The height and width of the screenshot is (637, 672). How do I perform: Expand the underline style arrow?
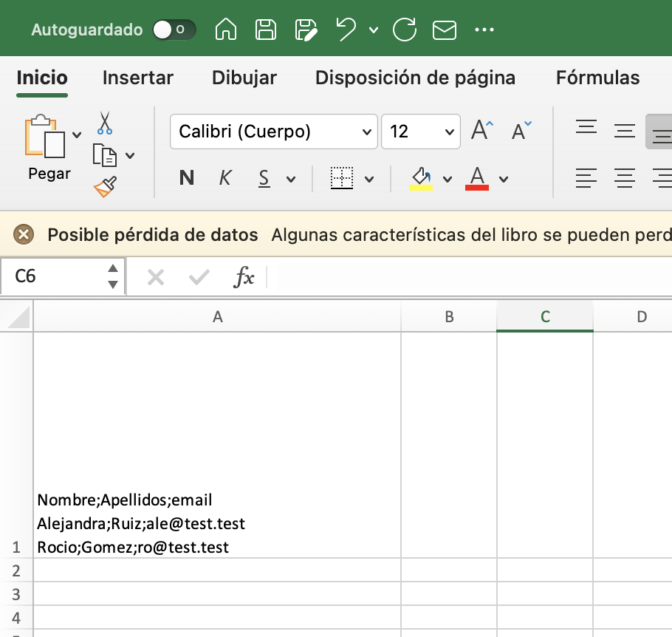point(290,179)
